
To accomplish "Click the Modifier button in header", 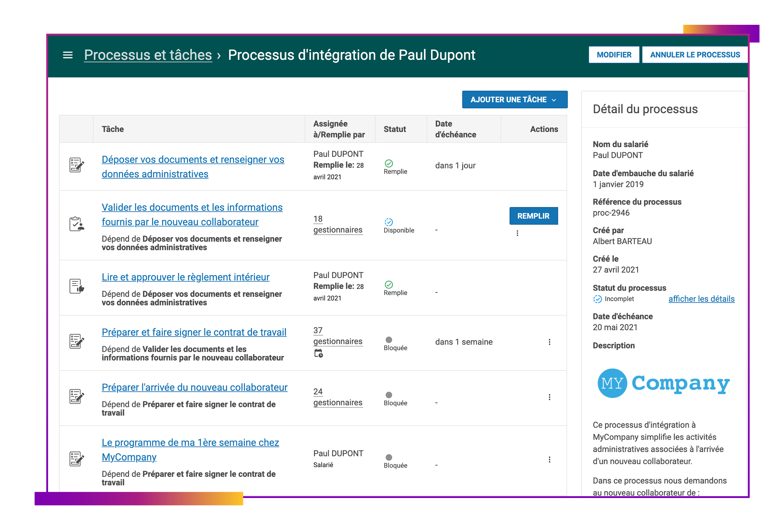I will click(614, 55).
